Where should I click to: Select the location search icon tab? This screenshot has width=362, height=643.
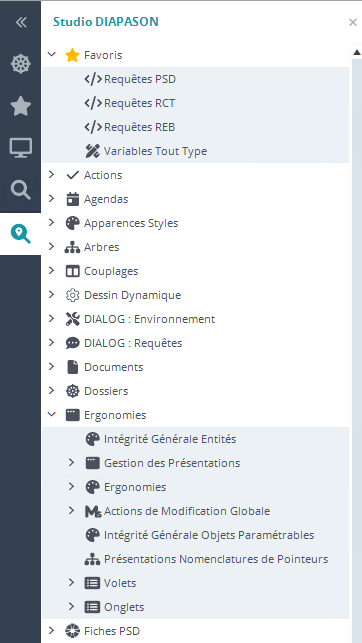click(x=20, y=234)
